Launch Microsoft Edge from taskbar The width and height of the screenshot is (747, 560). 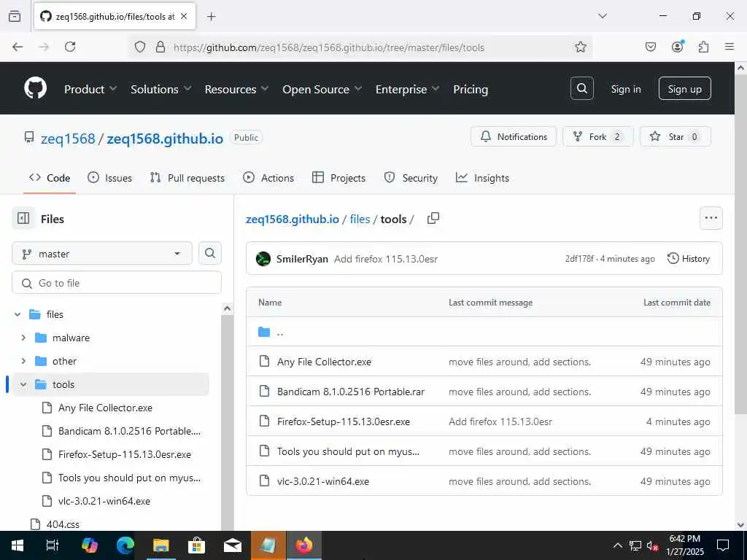(125, 545)
